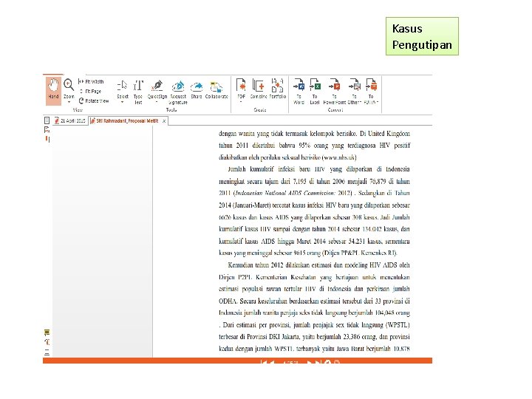Open the Collaborate tool
Image resolution: width=532 pixels, height=399 pixels.
pyautogui.click(x=216, y=89)
